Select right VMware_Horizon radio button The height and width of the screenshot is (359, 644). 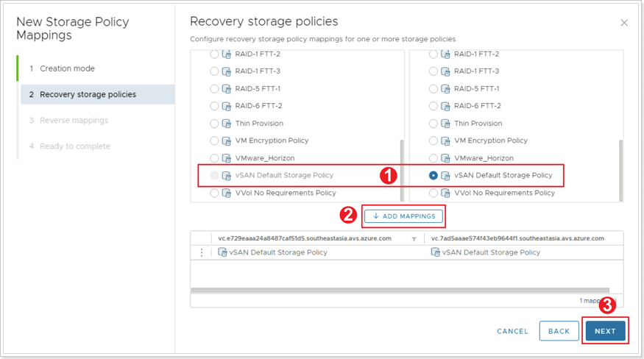[434, 158]
